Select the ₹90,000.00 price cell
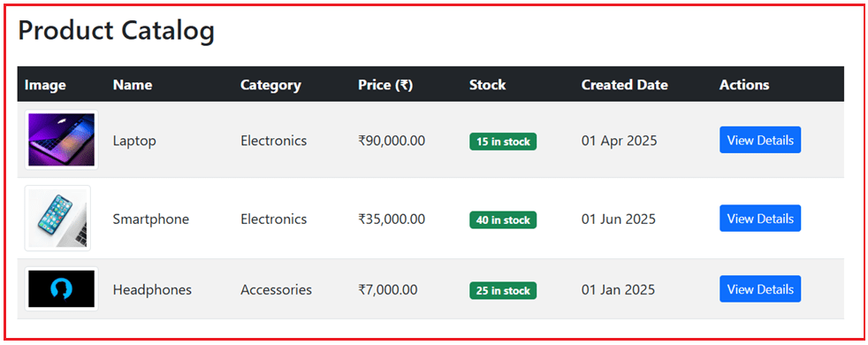The image size is (868, 345). click(392, 141)
